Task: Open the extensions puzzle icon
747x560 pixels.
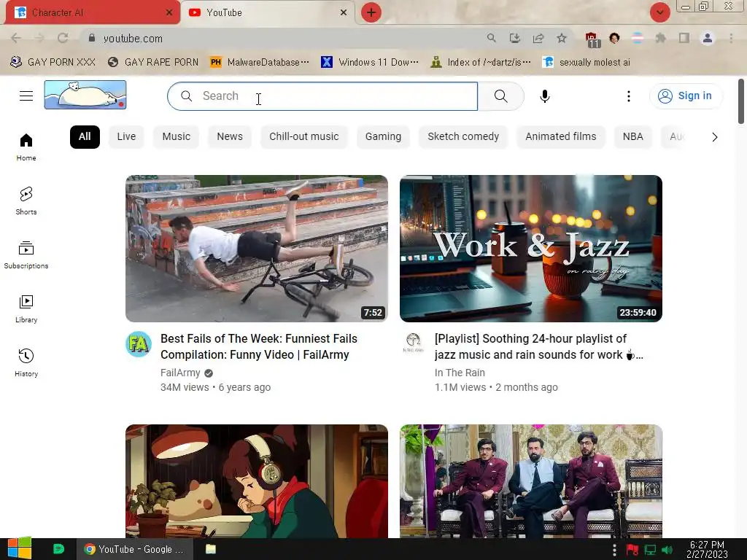Action: click(660, 38)
